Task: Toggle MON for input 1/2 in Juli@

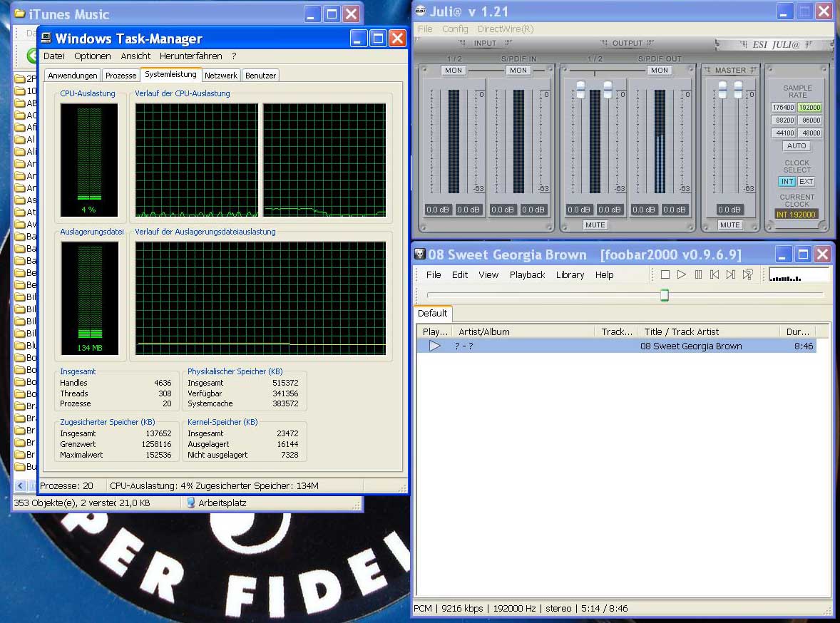Action: 454,70
